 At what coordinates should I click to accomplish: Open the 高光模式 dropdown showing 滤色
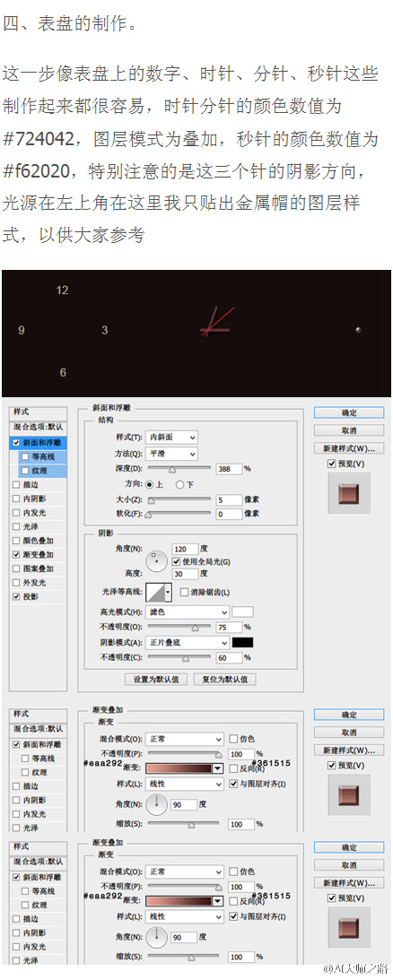[188, 612]
